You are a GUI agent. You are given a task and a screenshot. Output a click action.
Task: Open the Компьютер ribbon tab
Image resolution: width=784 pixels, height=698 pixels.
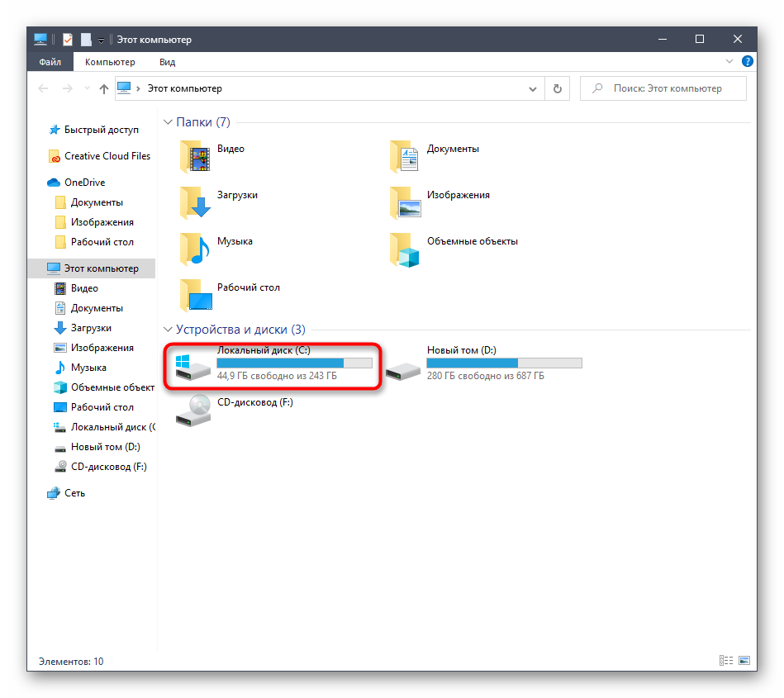(110, 62)
